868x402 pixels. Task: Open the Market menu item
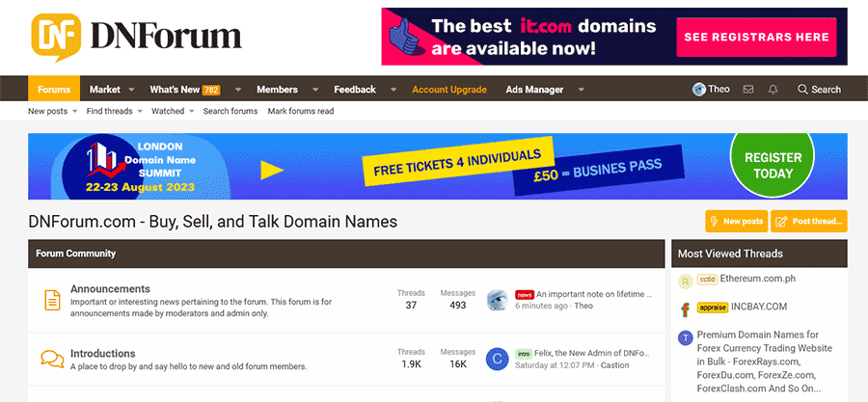point(105,90)
